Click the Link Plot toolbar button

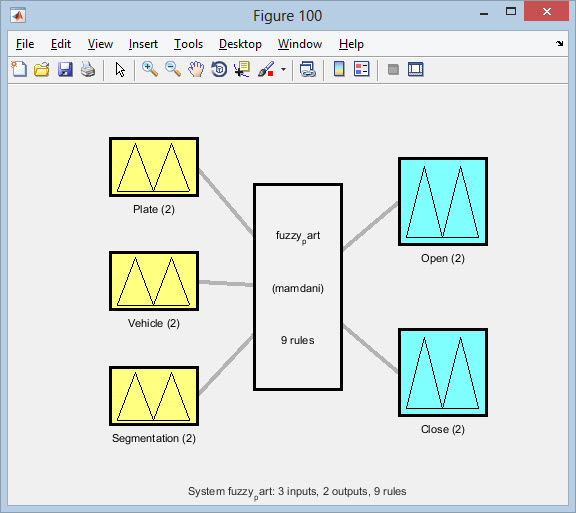click(x=307, y=69)
